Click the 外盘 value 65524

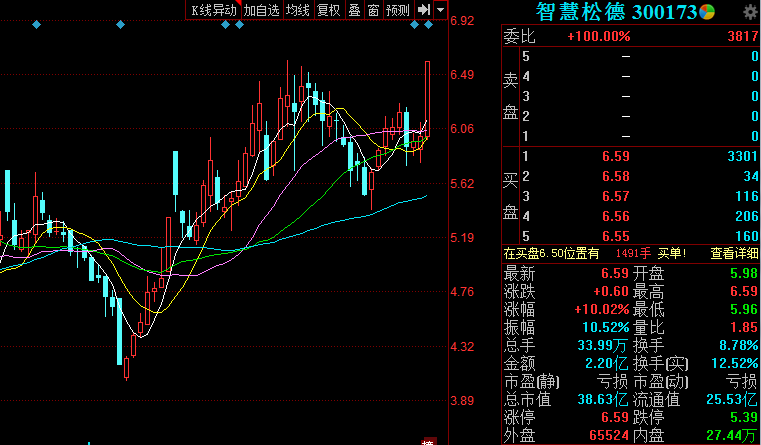(609, 435)
